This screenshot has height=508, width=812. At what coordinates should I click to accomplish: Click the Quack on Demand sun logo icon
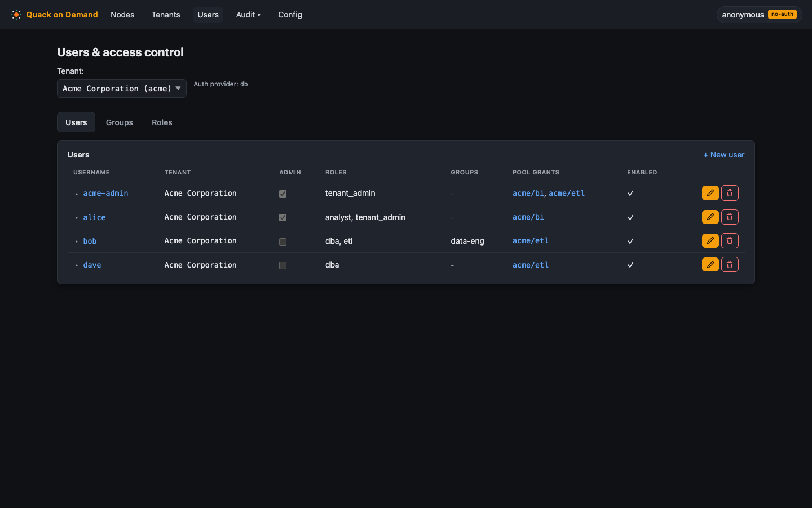[x=16, y=15]
